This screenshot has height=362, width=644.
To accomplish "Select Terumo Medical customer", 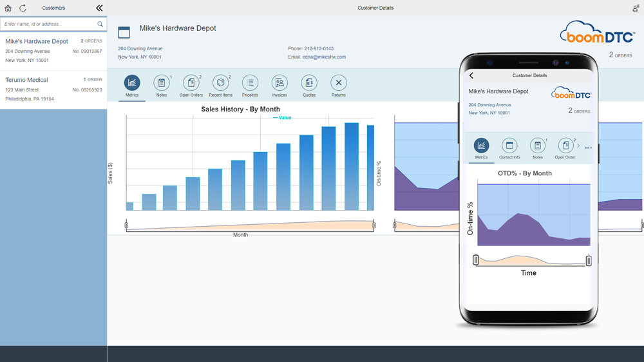I will pyautogui.click(x=53, y=89).
